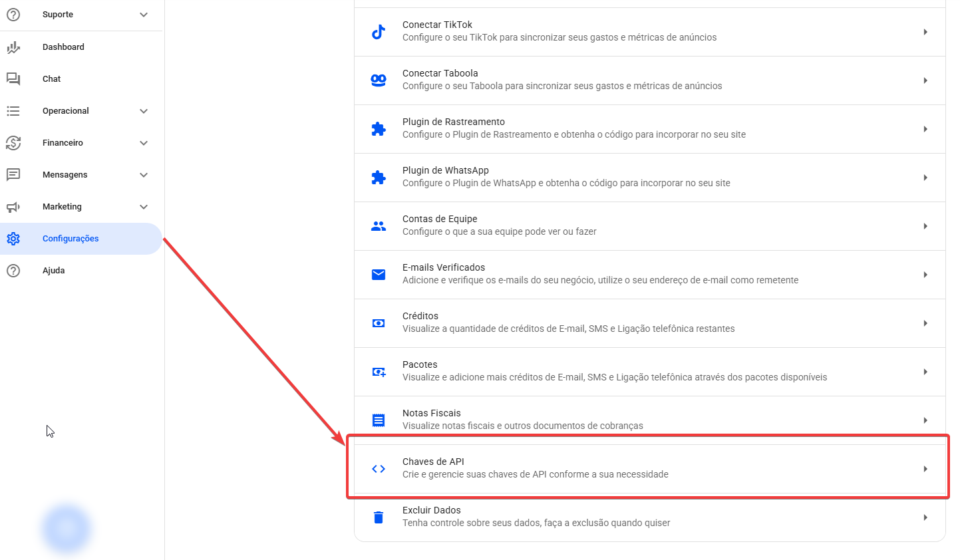The image size is (960, 560).
Task: Click the Chaves de API code icon
Action: pyautogui.click(x=379, y=469)
